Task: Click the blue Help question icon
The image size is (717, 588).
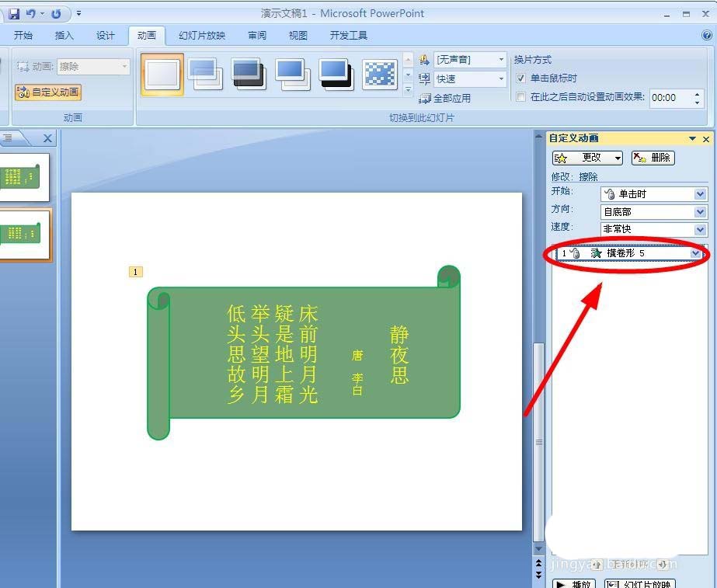Action: click(707, 35)
